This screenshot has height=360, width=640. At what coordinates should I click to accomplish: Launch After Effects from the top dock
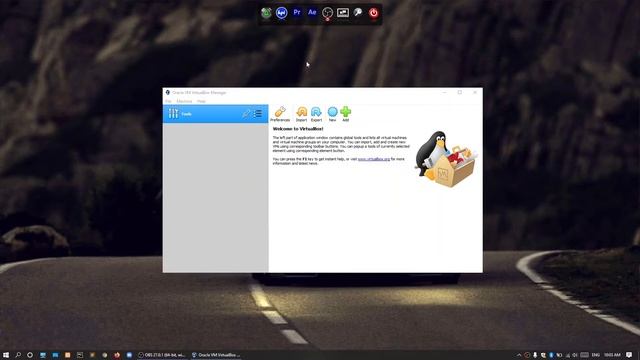[x=312, y=13]
